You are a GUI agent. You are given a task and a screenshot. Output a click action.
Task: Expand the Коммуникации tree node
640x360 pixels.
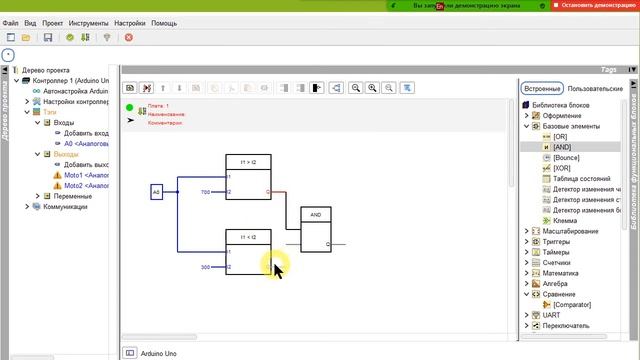(27, 207)
